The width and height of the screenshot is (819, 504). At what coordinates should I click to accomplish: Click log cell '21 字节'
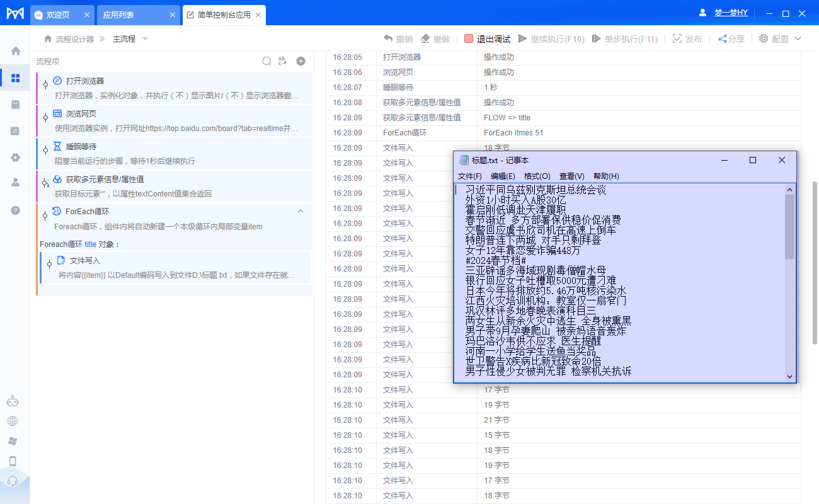pyautogui.click(x=496, y=420)
